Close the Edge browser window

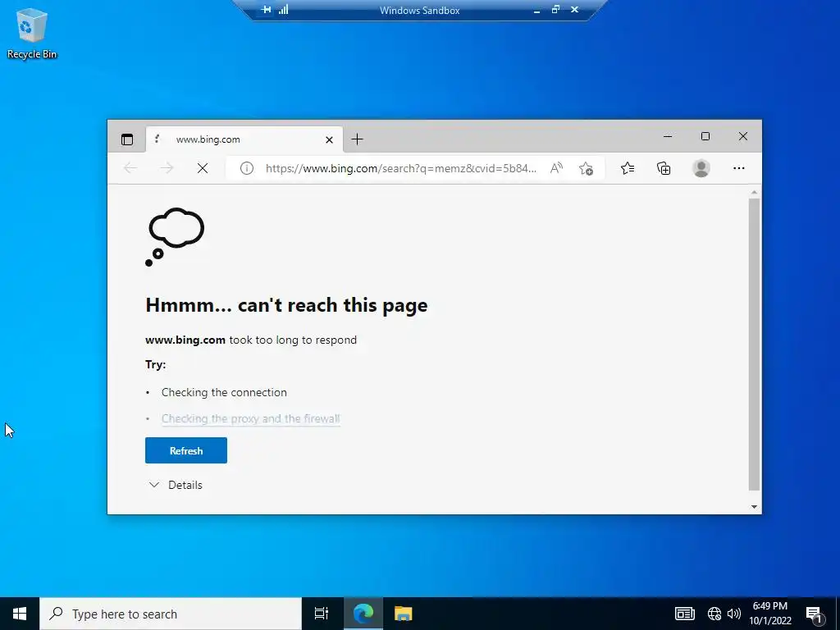pos(743,137)
